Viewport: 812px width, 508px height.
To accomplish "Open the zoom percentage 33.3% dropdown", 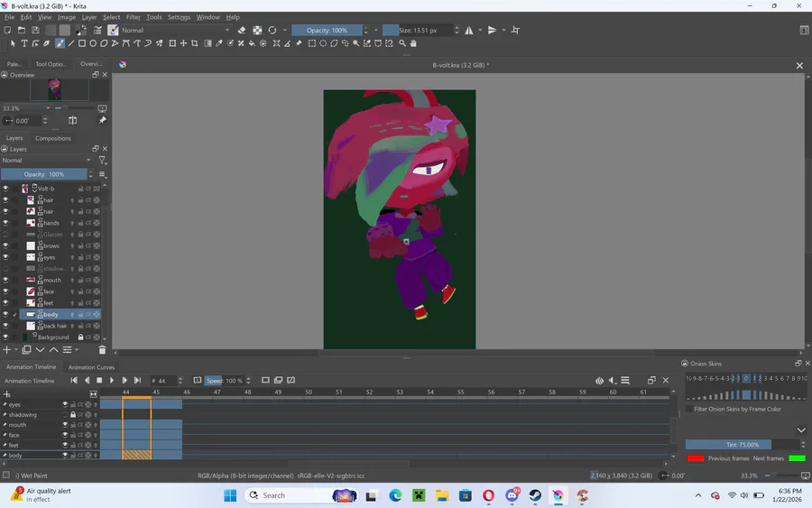I will tap(26, 108).
